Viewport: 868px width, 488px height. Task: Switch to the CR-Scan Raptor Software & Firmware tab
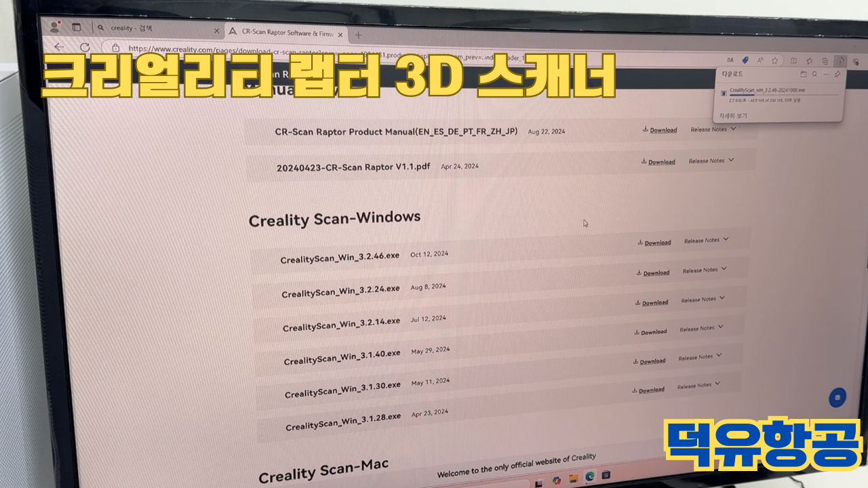coord(285,33)
